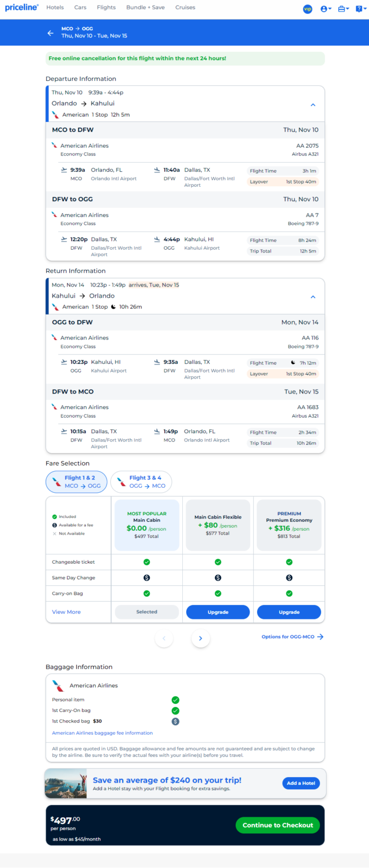Select the Premium Economy fare card

289,525
